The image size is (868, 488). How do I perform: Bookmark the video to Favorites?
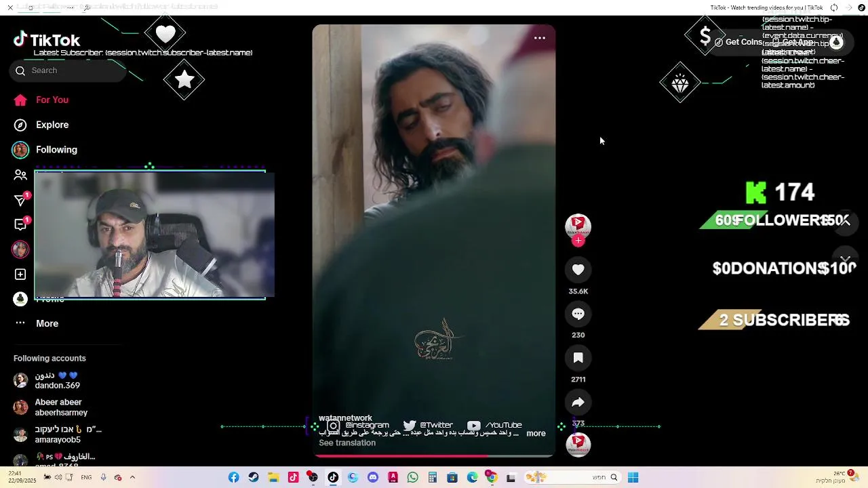tap(578, 358)
